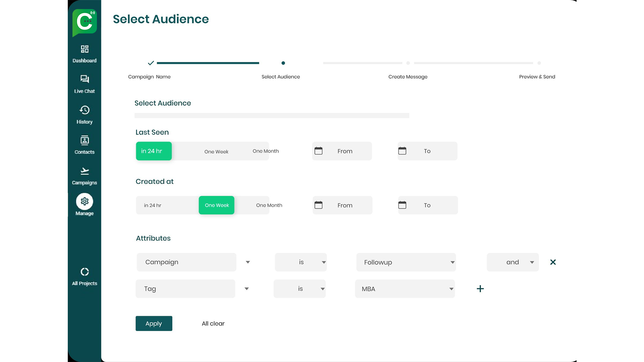Click the All clear link
The height and width of the screenshot is (362, 644).
tap(213, 323)
